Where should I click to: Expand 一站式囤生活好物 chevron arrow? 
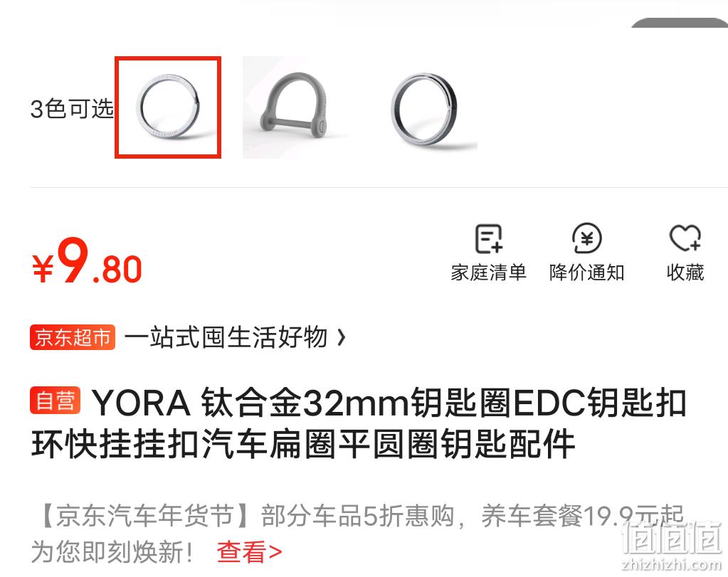tap(342, 337)
